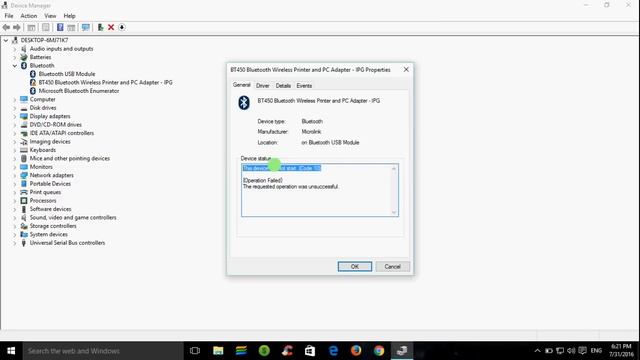The image size is (640, 360).
Task: Expand the Display adapters category
Action: [15, 116]
